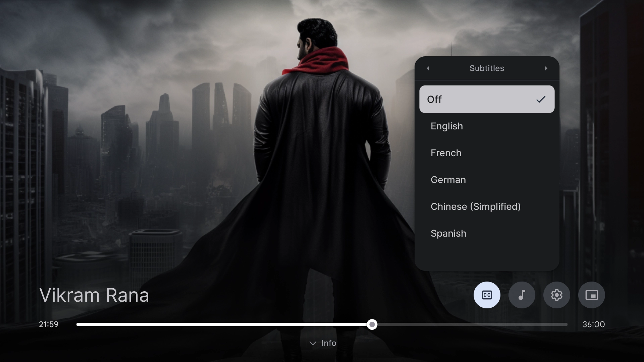
Task: Enable Spanish subtitles
Action: 448,233
